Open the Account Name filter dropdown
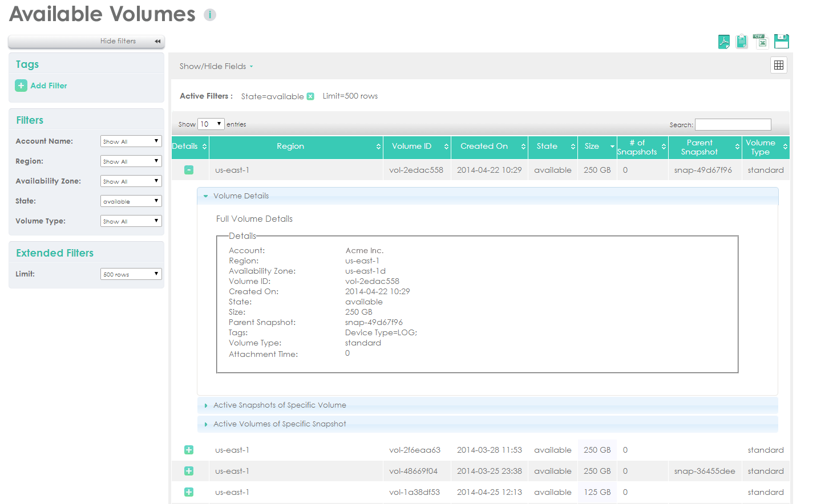Viewport: 837px width, 504px height. pyautogui.click(x=131, y=141)
